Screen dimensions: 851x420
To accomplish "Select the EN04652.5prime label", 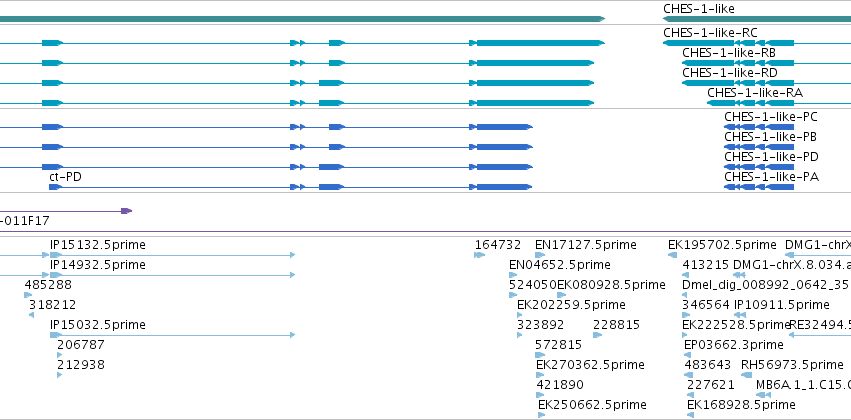I will 560,265.
